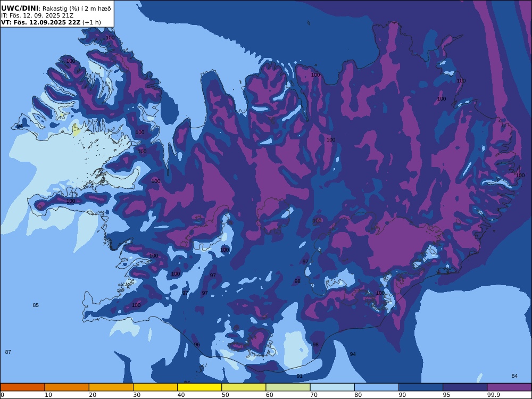Click the IT: Fös. 12. 09. 2025 21Z line
This screenshot has width=532, height=399.
coord(37,15)
